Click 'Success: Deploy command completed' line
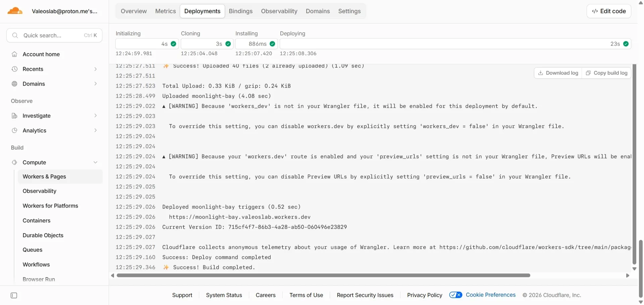 point(217,257)
